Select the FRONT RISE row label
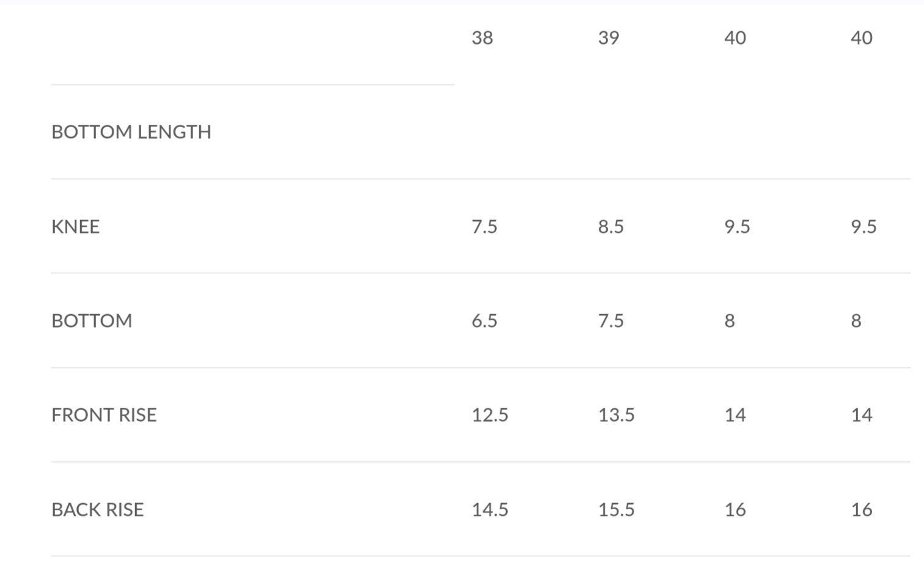Image resolution: width=924 pixels, height=569 pixels. [104, 415]
